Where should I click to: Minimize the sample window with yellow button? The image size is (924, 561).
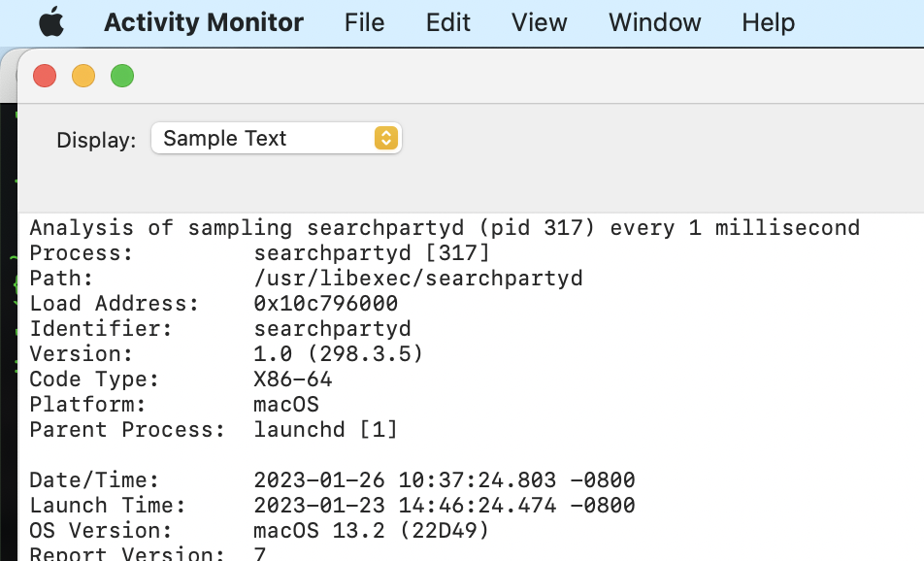[x=83, y=76]
